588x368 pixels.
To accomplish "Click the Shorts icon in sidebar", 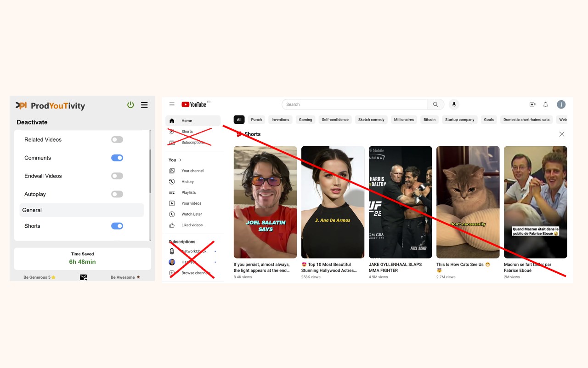I will click(172, 132).
